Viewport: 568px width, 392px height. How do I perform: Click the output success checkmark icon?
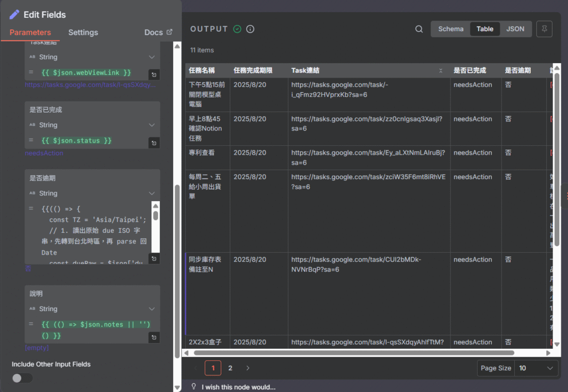(237, 29)
